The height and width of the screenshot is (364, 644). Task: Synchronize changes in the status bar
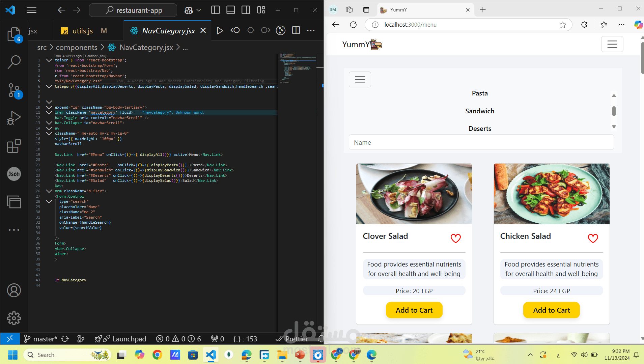[x=65, y=339]
